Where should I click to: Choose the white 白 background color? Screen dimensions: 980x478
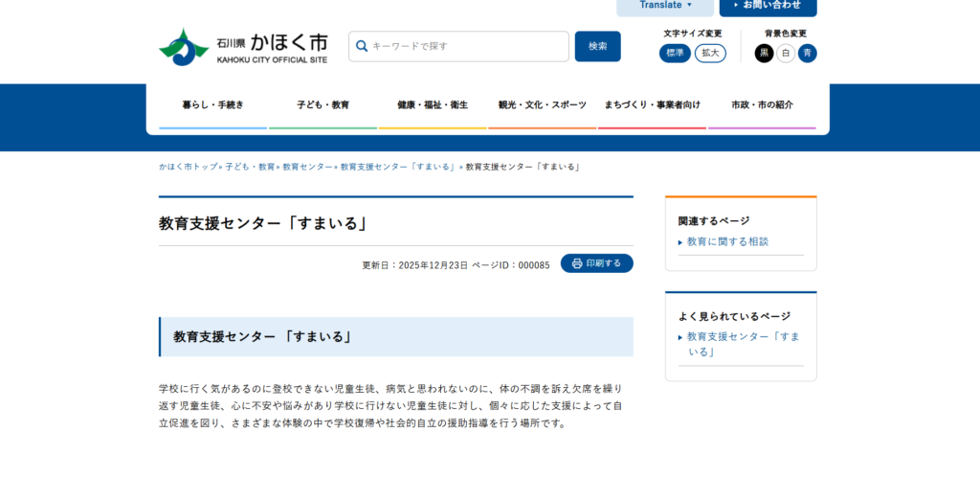click(x=786, y=54)
